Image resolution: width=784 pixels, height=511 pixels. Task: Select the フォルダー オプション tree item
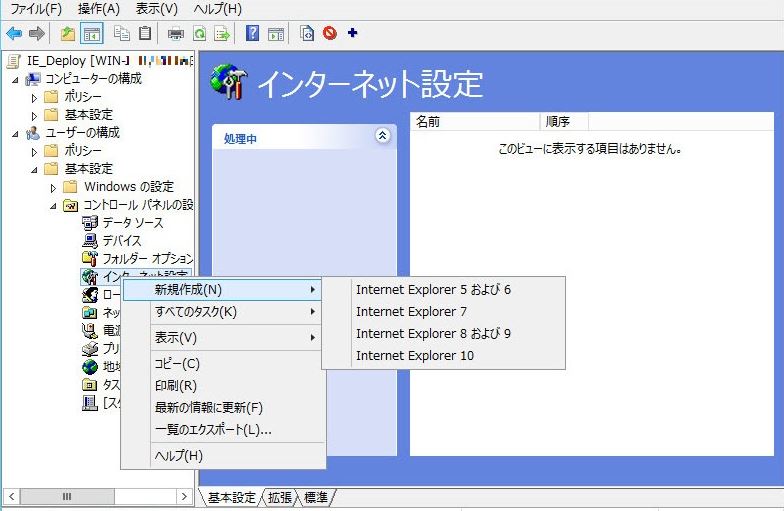(x=146, y=259)
